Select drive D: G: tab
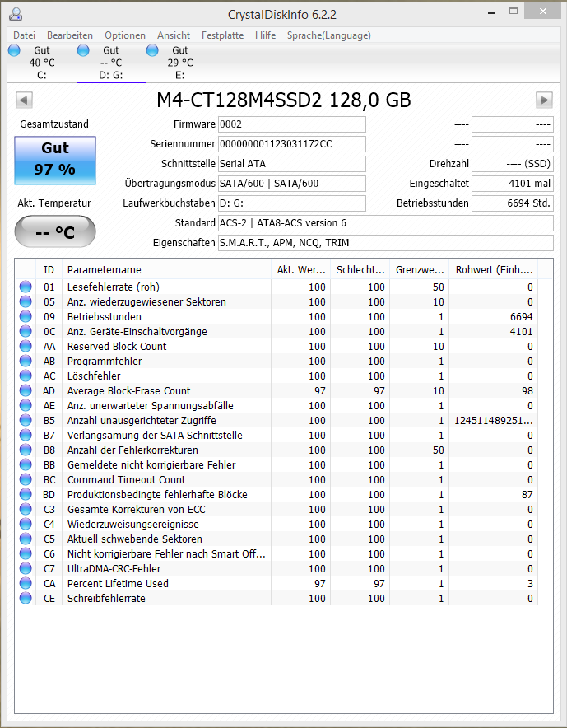The image size is (567, 728). [x=111, y=63]
